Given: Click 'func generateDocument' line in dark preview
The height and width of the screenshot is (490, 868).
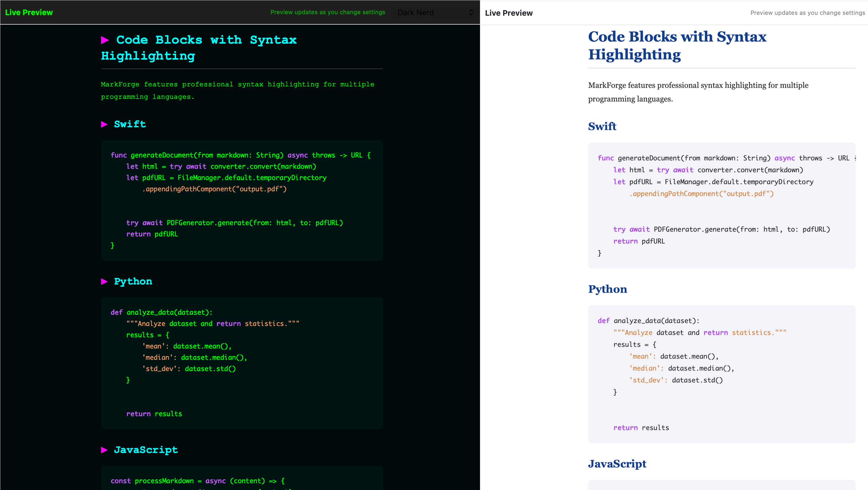Looking at the screenshot, I should pos(241,155).
